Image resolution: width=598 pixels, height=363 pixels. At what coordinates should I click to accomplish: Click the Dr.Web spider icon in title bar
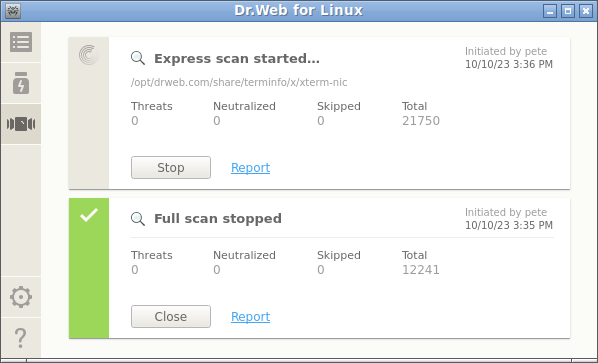coord(13,11)
